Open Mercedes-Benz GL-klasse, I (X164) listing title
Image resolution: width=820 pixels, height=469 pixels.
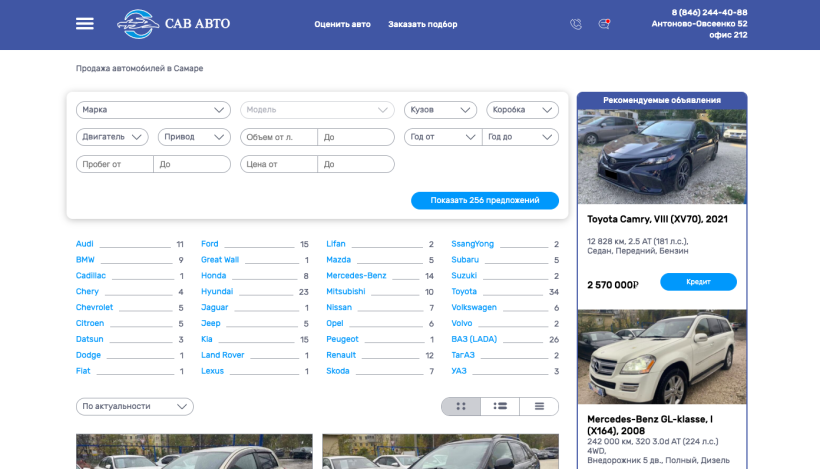[650, 425]
